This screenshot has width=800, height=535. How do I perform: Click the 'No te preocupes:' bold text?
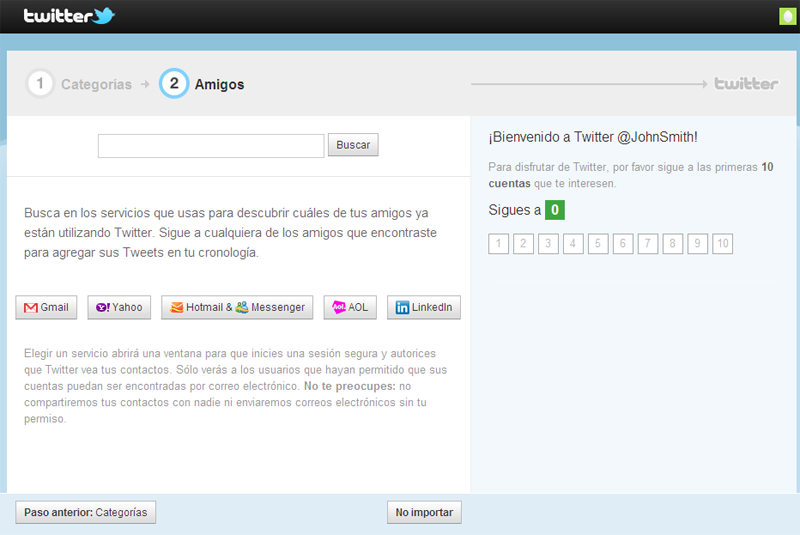coord(349,386)
